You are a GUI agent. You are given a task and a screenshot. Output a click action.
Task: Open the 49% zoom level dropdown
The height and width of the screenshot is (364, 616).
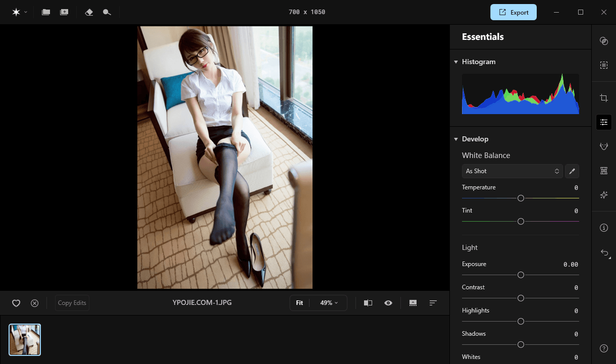pyautogui.click(x=329, y=303)
